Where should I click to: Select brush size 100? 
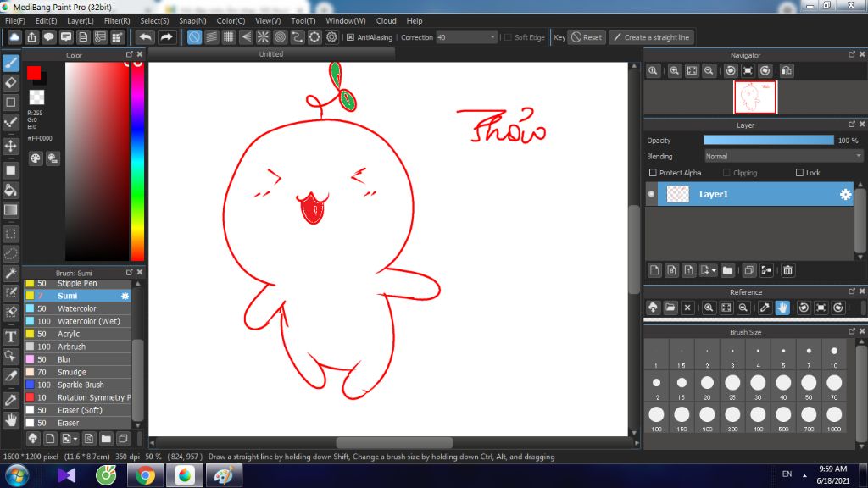pyautogui.click(x=656, y=419)
